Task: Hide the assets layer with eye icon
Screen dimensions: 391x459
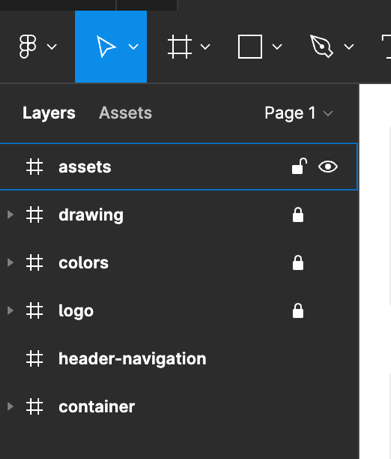Action: [x=328, y=167]
